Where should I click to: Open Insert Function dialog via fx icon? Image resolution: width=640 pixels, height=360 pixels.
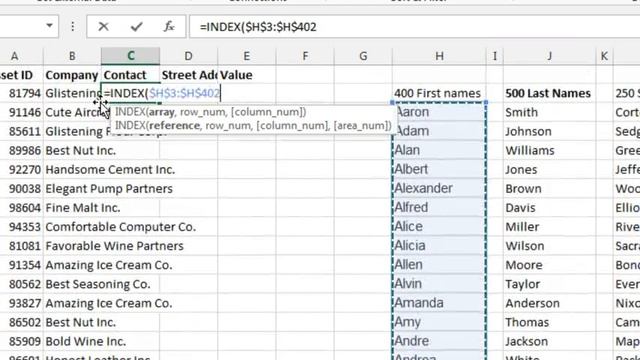(x=169, y=27)
